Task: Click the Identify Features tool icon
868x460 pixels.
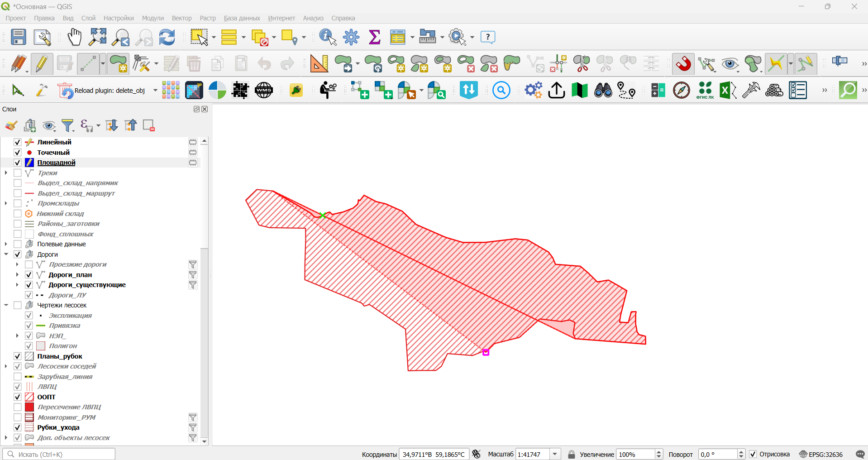Action: [328, 37]
